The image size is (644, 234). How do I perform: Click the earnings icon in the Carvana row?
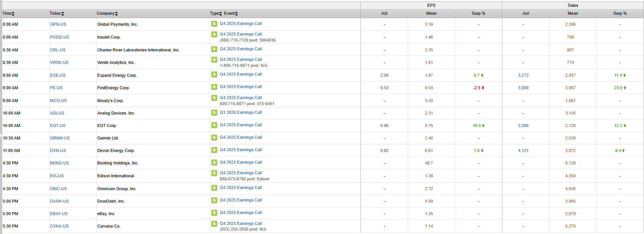(x=214, y=224)
